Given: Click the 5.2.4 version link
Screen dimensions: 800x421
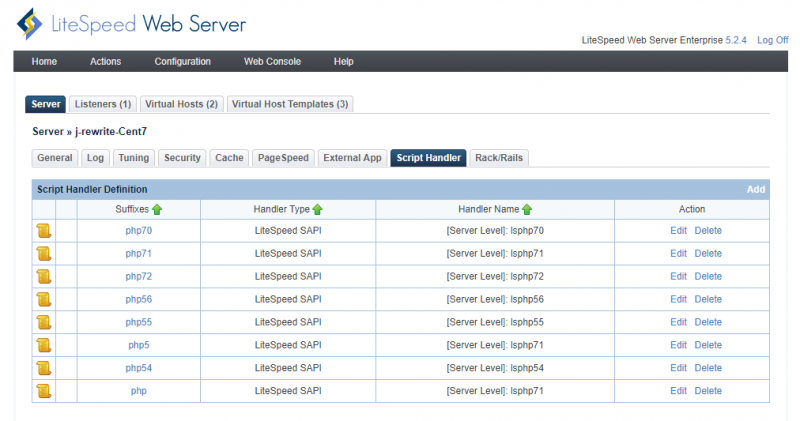Looking at the screenshot, I should coord(738,40).
